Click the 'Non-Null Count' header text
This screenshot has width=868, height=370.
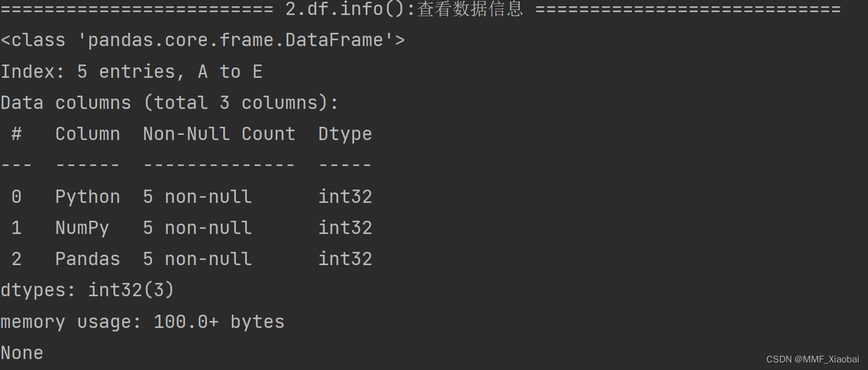pyautogui.click(x=219, y=134)
